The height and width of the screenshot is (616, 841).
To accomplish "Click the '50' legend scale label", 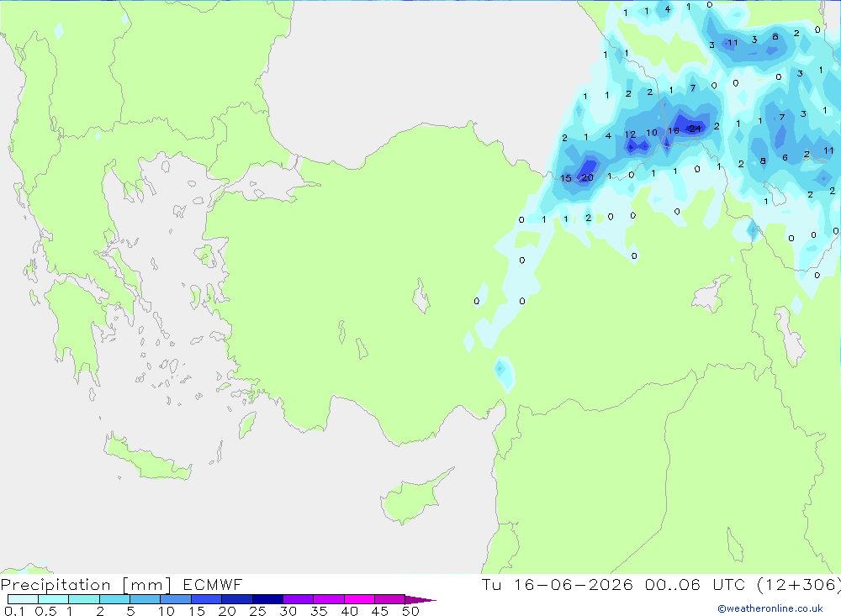I will 410,611.
